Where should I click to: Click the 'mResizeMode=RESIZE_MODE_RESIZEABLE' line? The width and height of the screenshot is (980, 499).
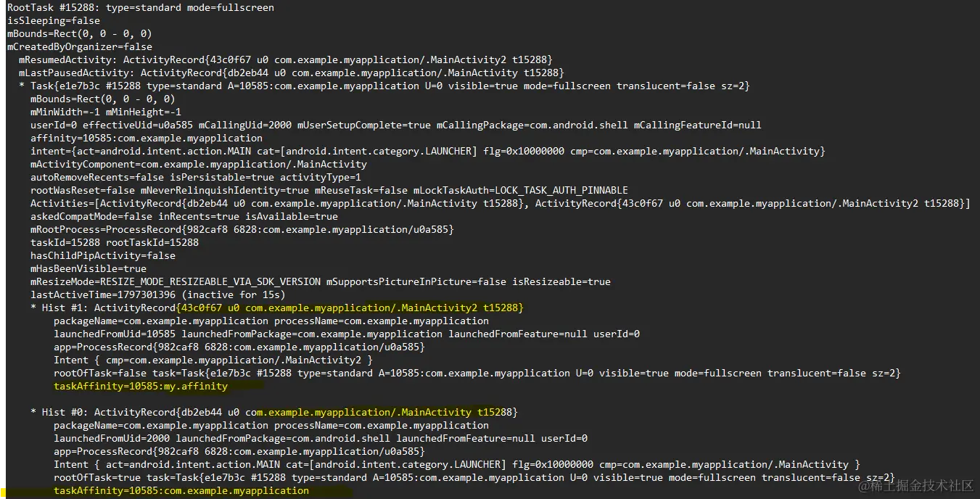[x=321, y=282]
